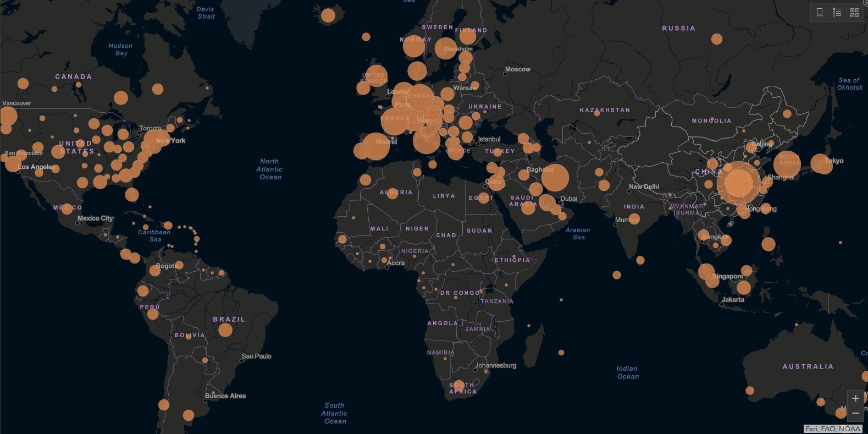This screenshot has width=868, height=434.
Task: Show the map Legend list icon
Action: [x=837, y=13]
